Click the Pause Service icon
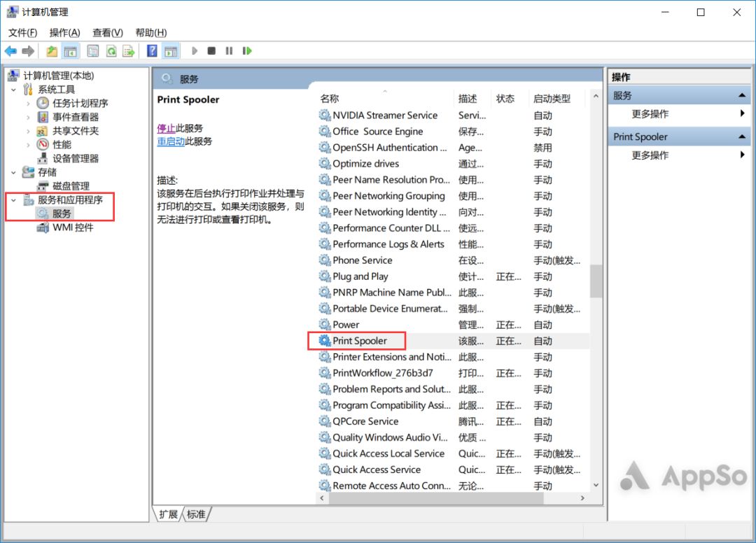Image resolution: width=756 pixels, height=543 pixels. click(x=229, y=51)
